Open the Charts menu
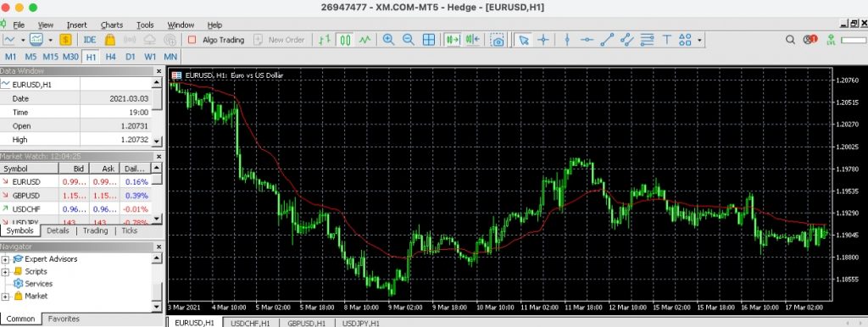The width and height of the screenshot is (868, 327). tap(112, 25)
